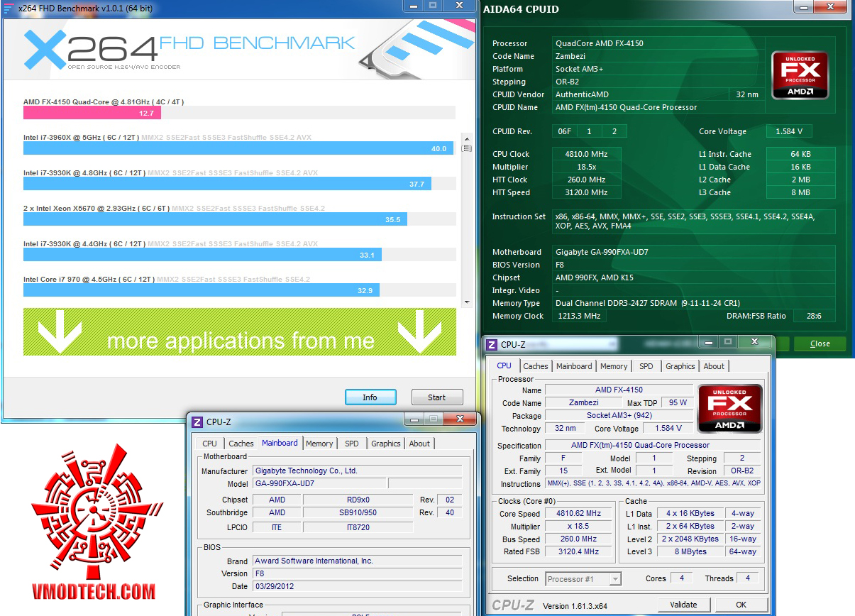Click the Multiplier value 18.5x in AIDA64
This screenshot has height=616, width=855.
587,167
